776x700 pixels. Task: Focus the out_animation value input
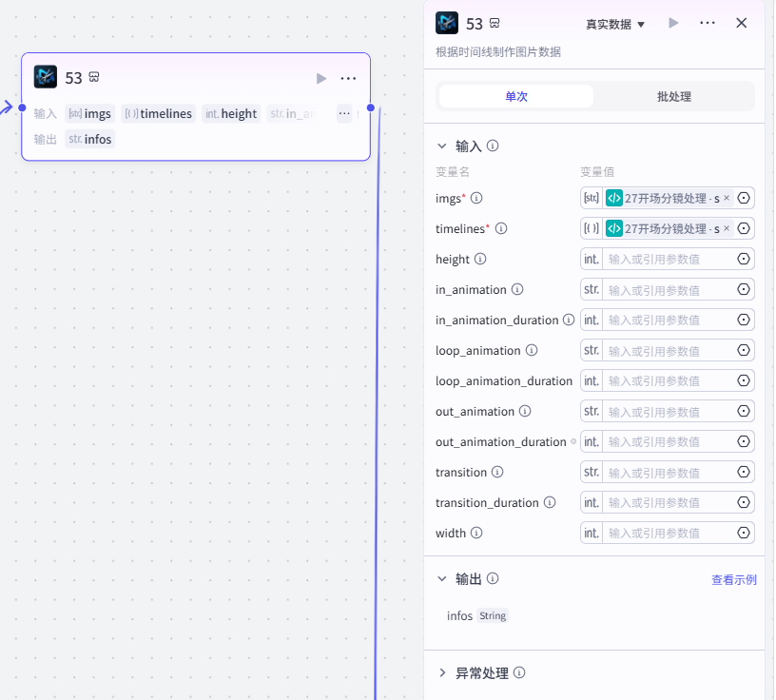point(669,411)
